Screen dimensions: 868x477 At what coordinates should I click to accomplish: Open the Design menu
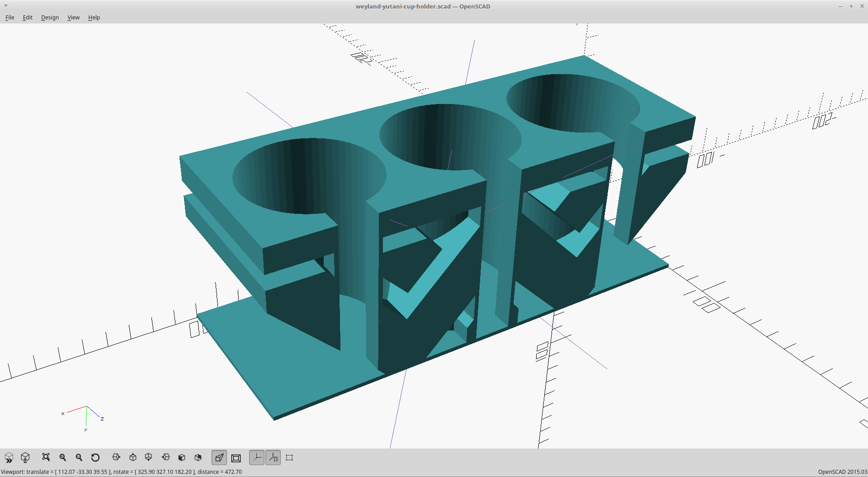50,17
